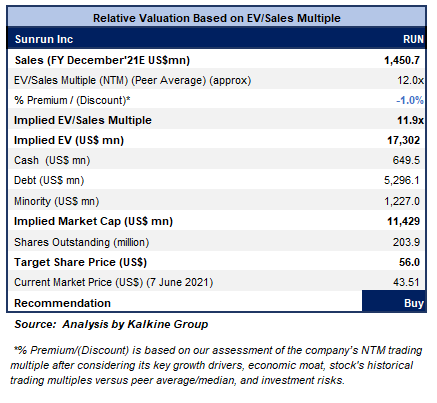Click the blue -1.0% value
437x403 pixels.
410,100
